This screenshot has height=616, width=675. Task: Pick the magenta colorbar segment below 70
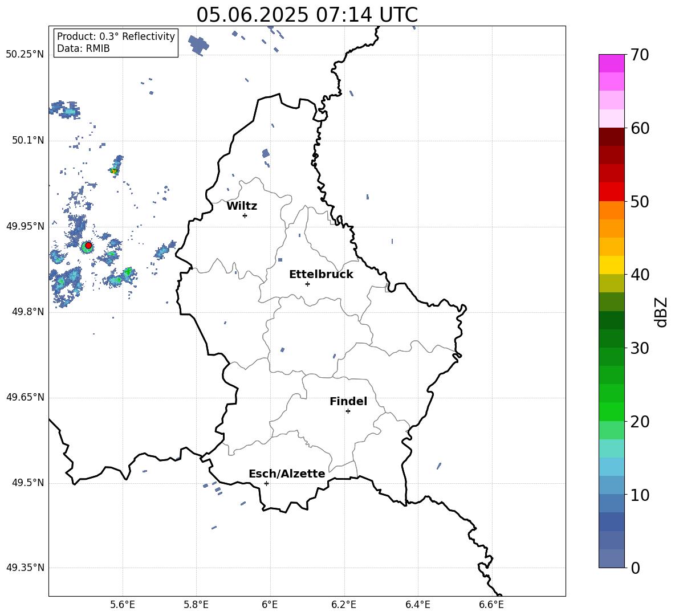(612, 64)
